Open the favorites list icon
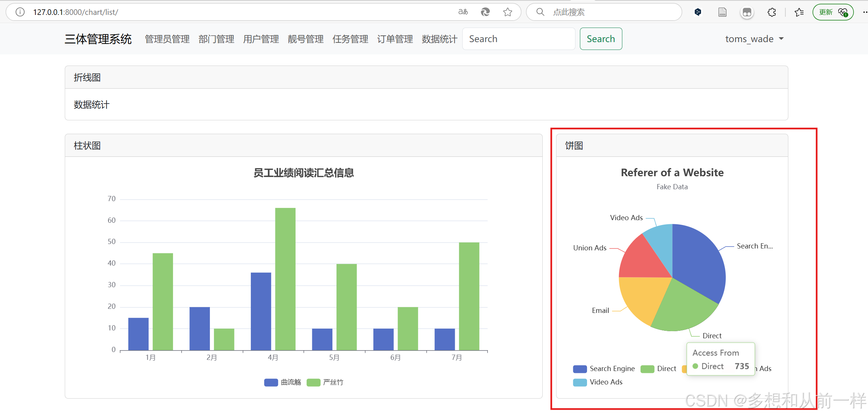The image size is (868, 415). [x=799, y=12]
